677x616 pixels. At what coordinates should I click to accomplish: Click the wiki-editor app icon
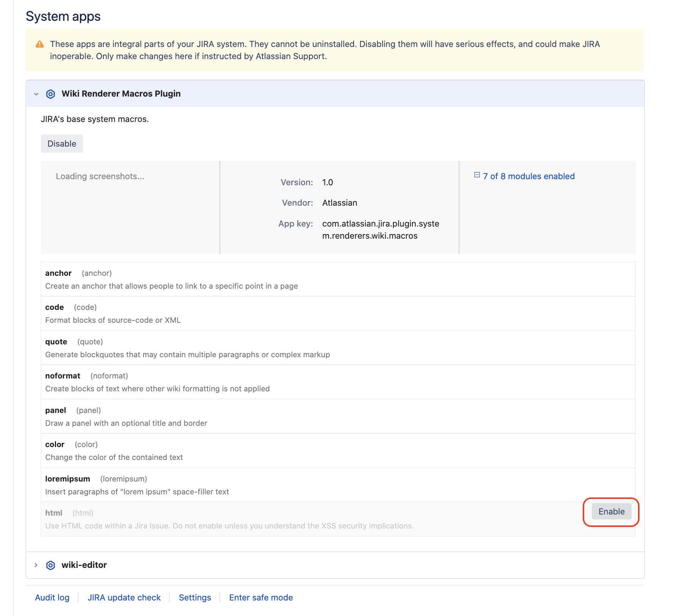point(50,565)
